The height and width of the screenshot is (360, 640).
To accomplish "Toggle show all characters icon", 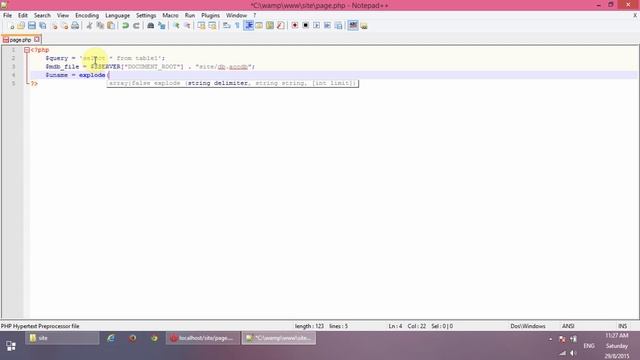I will 237,26.
